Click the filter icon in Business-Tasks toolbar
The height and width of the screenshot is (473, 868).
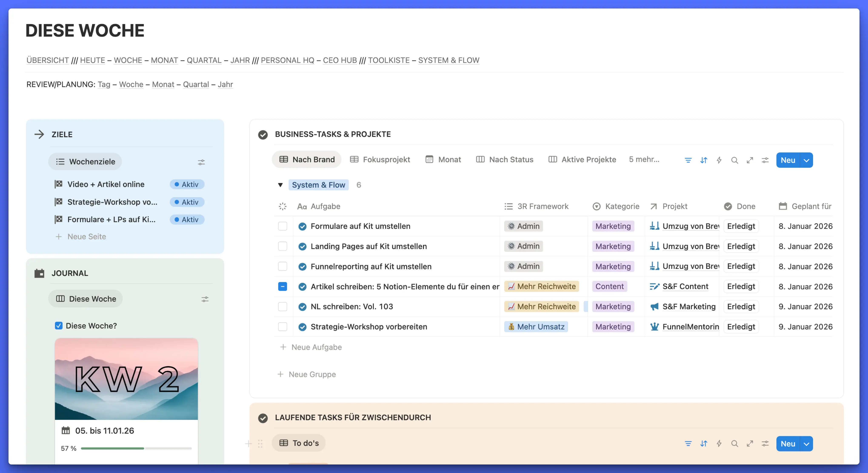[x=688, y=160]
